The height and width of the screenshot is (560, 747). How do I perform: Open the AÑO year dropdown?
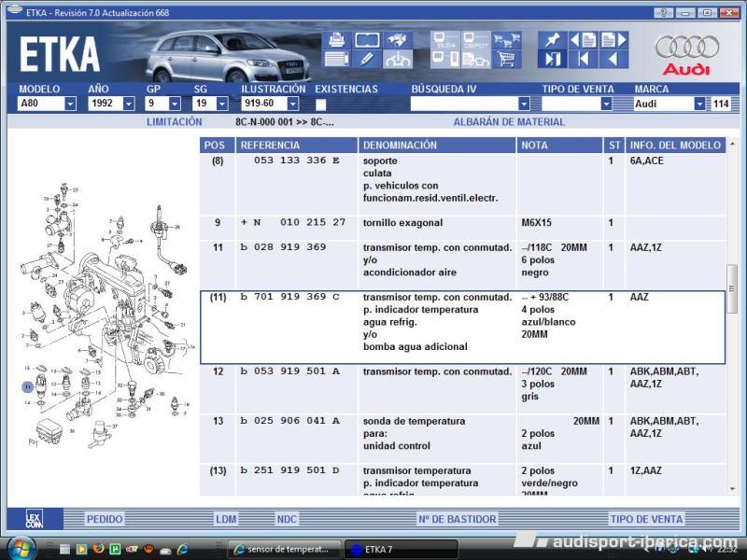(x=128, y=105)
